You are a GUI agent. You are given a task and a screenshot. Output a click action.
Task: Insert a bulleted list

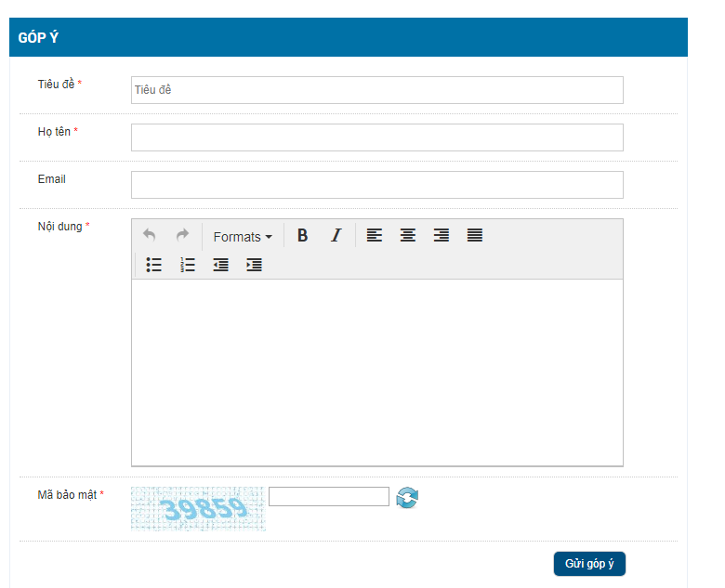154,265
